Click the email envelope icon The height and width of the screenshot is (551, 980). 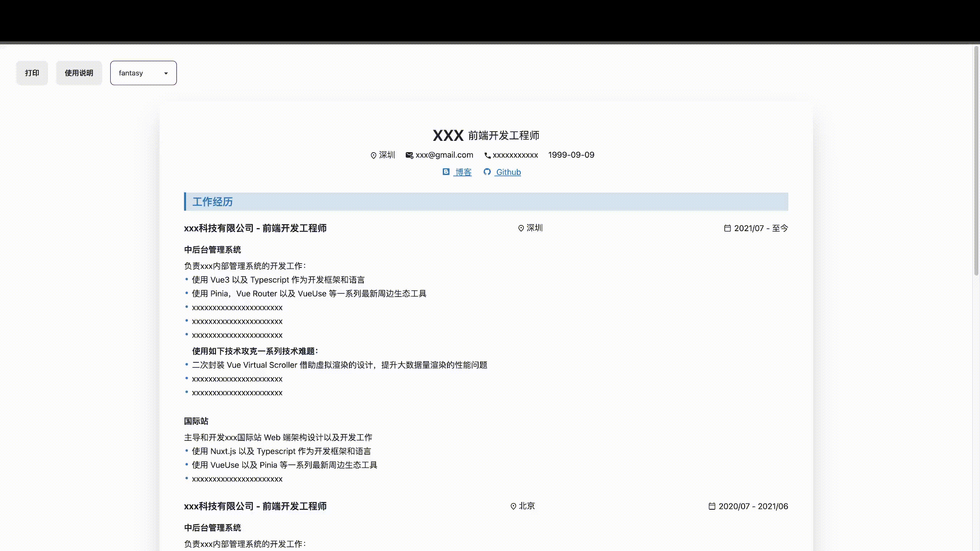[409, 155]
